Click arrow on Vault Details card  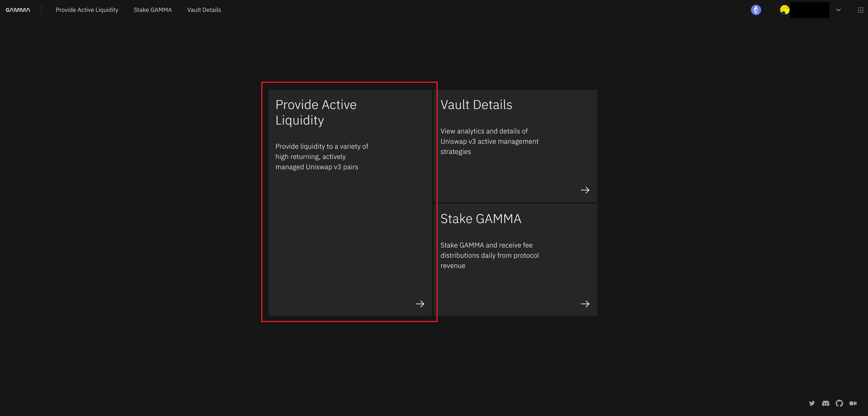585,190
